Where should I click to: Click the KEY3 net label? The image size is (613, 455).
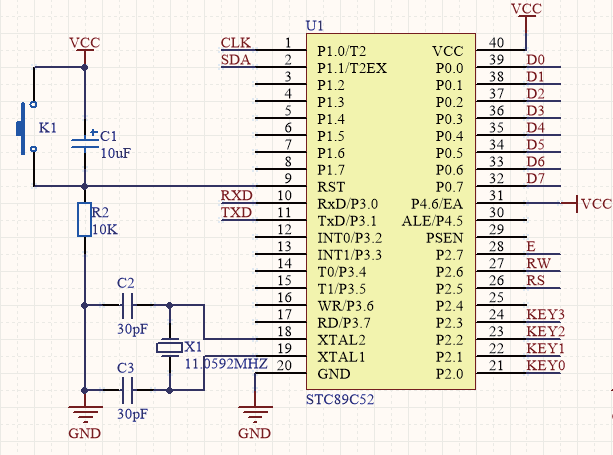546,315
